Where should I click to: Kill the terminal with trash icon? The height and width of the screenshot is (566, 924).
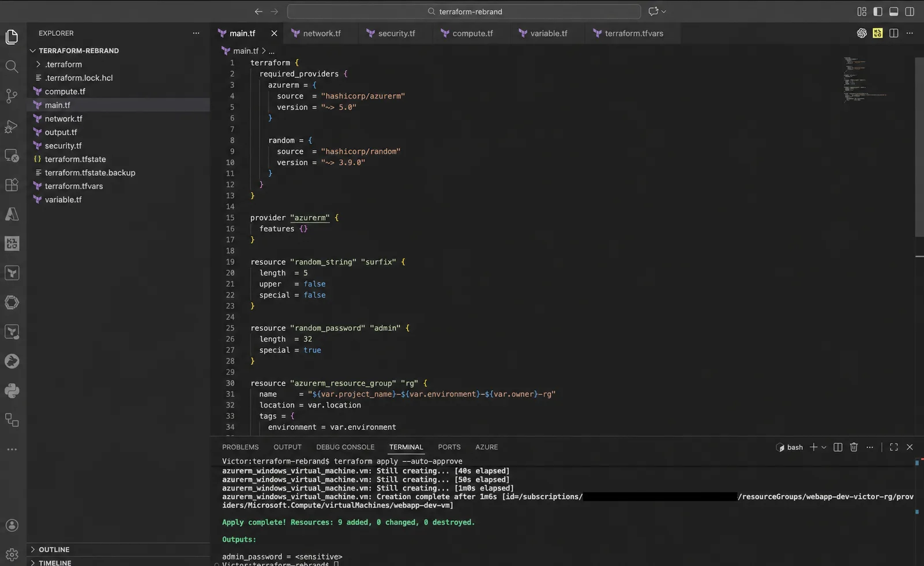pyautogui.click(x=854, y=447)
